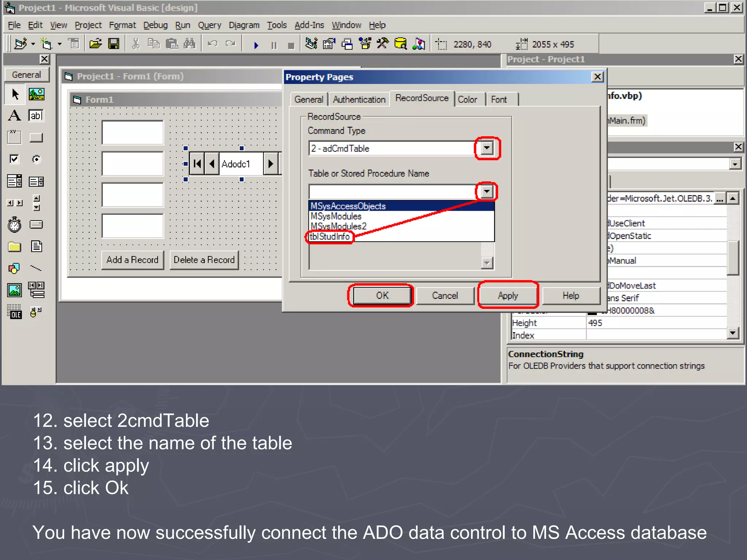Select the Timer tool in the toolbox

click(x=15, y=225)
